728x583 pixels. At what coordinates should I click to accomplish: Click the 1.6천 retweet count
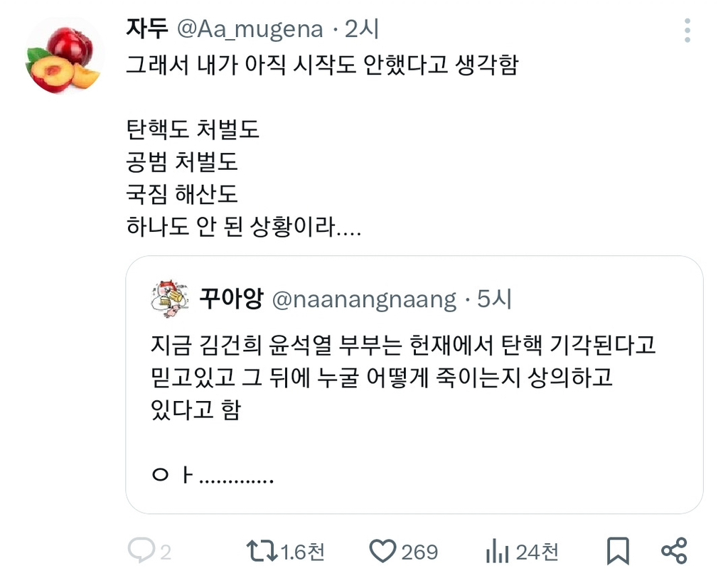click(303, 552)
